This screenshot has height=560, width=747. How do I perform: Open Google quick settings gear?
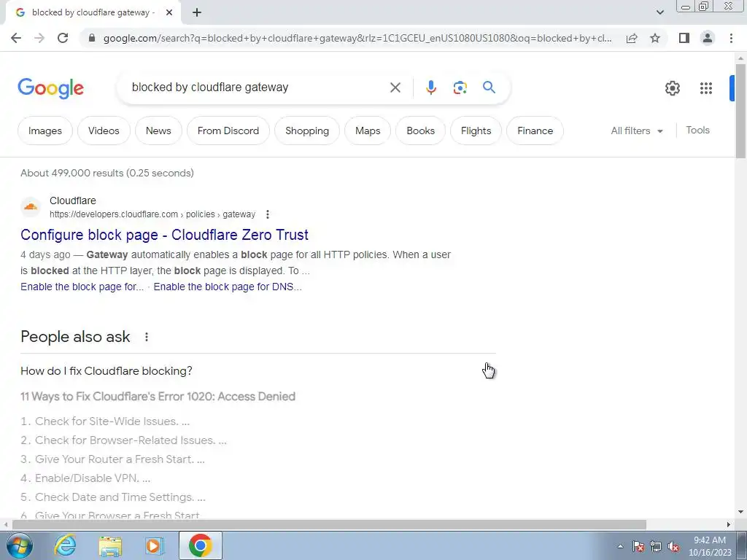click(672, 88)
